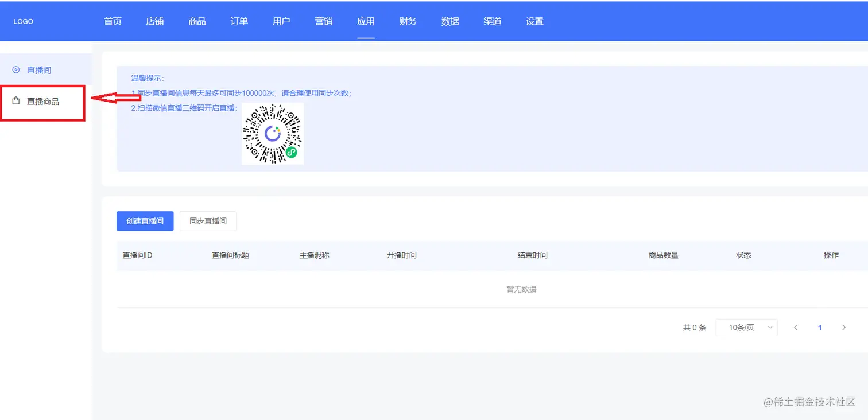Click the 结束时间 column header

[x=532, y=255]
